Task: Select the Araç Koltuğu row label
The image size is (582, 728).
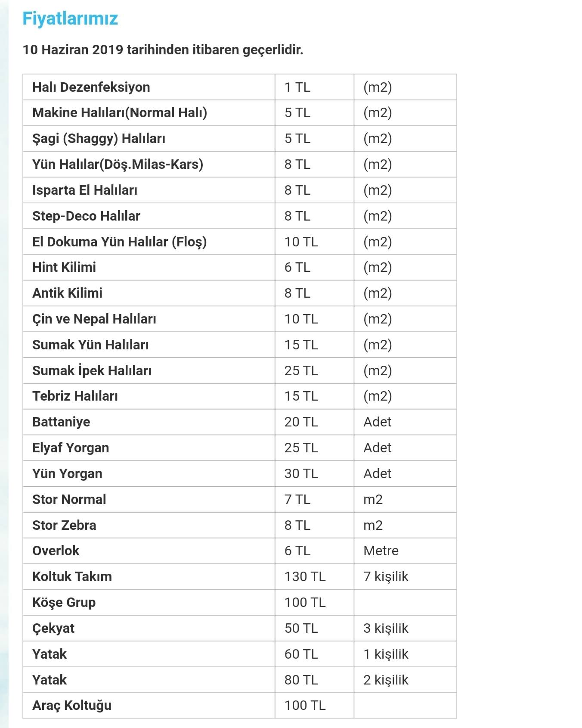Action: (72, 706)
